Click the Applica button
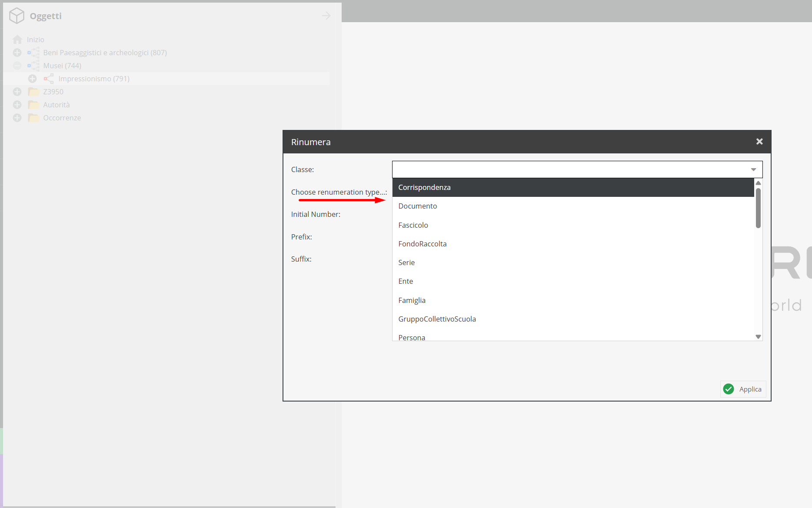This screenshot has height=508, width=812. tap(743, 389)
